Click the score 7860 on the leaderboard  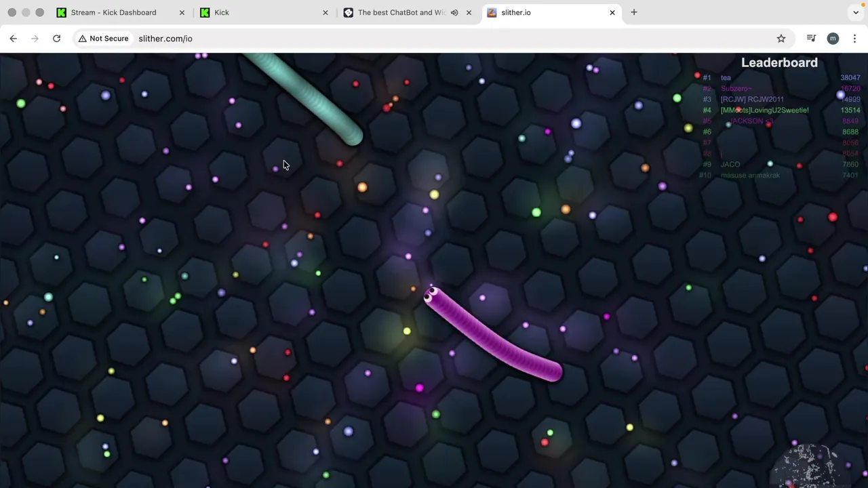(x=850, y=165)
